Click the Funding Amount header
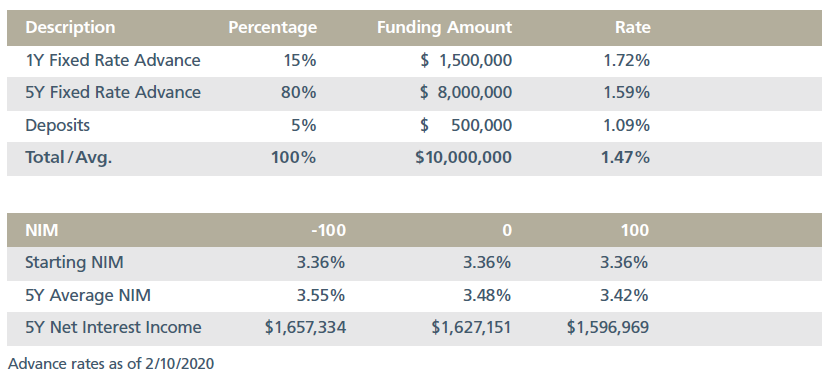Image resolution: width=834 pixels, height=378 pixels. tap(444, 28)
